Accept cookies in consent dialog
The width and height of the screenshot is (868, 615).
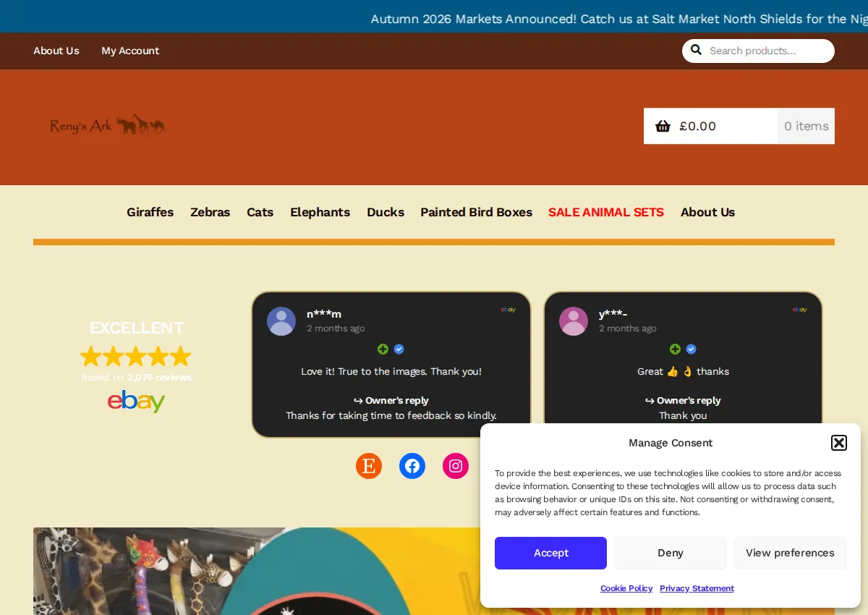pos(550,553)
